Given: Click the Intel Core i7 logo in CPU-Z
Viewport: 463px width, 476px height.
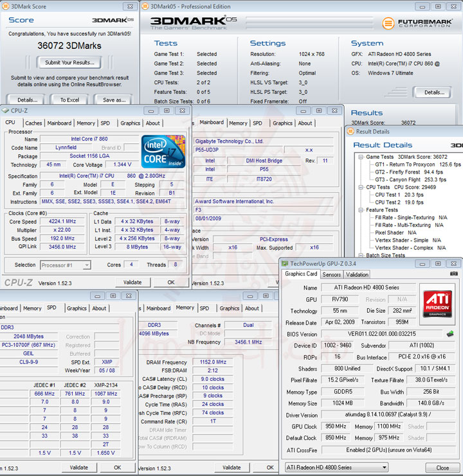Looking at the screenshot, I should point(163,152).
